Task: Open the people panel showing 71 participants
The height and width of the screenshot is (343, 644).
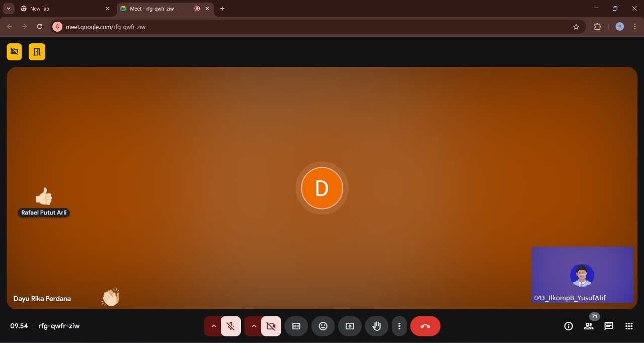Action: pos(589,326)
